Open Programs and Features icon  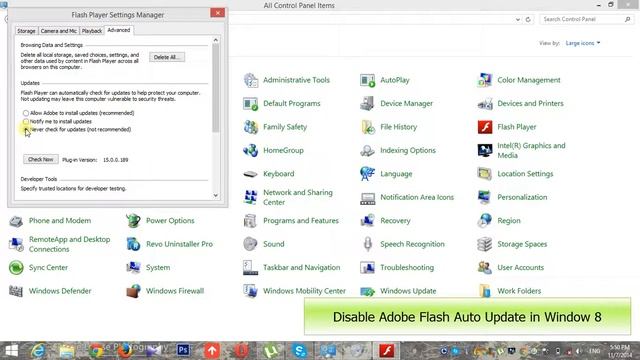click(251, 221)
